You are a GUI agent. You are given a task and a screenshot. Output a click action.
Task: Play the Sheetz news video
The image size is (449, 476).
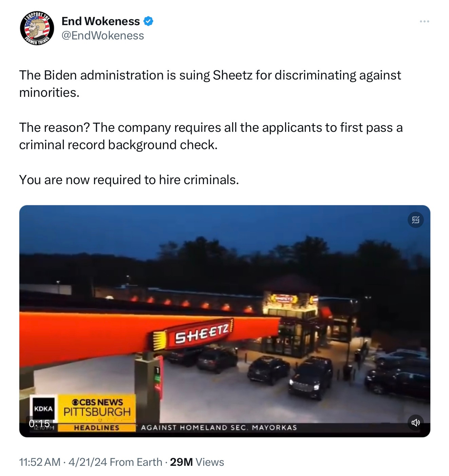pos(225,321)
